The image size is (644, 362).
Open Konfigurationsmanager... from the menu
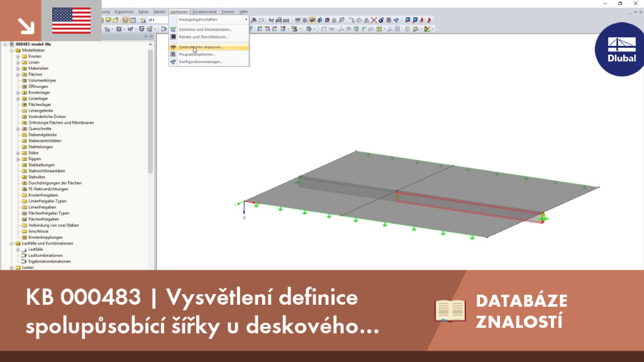coord(209,62)
